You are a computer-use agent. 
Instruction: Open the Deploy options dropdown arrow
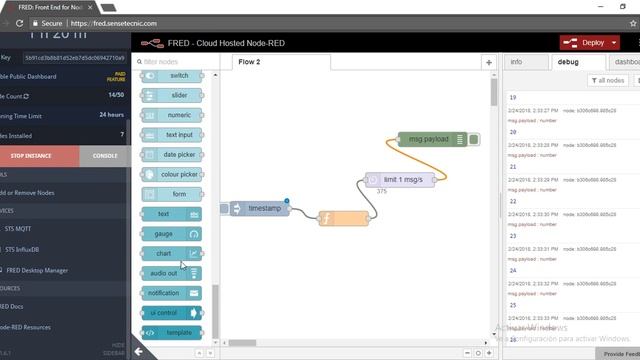(614, 43)
